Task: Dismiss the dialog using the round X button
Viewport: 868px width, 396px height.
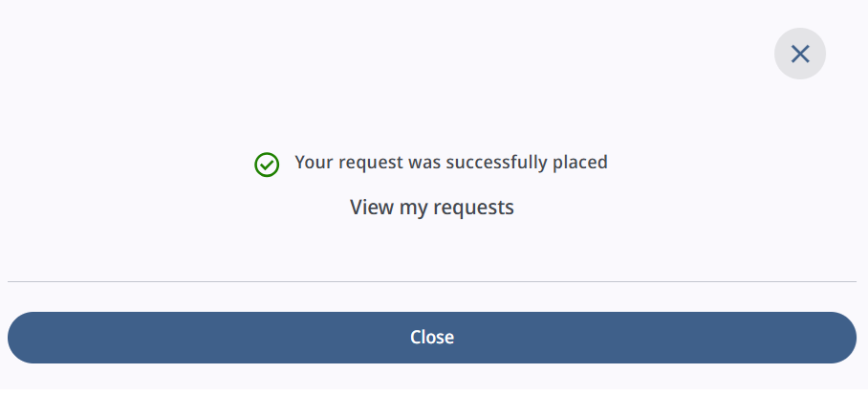Action: [x=800, y=54]
